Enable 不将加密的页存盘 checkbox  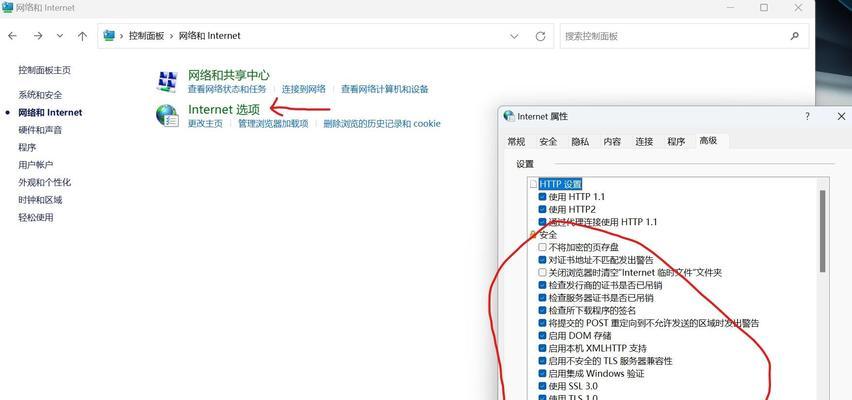pos(542,247)
